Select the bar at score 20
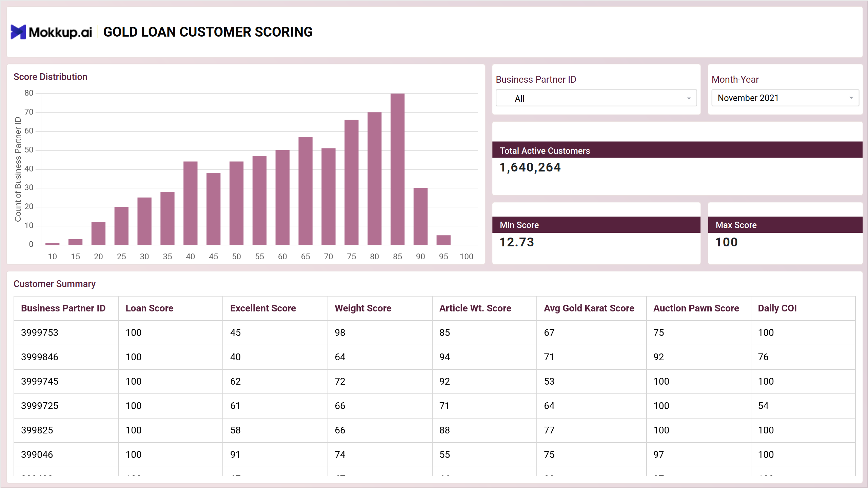 (98, 233)
